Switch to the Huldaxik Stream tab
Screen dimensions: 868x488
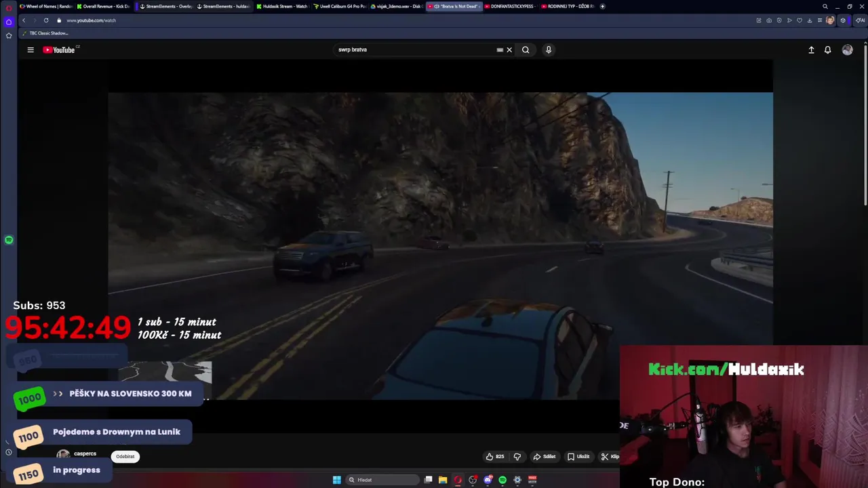coord(283,6)
